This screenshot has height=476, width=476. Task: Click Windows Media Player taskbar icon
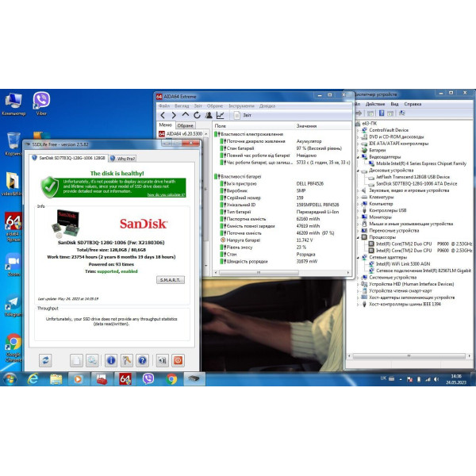pos(79,379)
